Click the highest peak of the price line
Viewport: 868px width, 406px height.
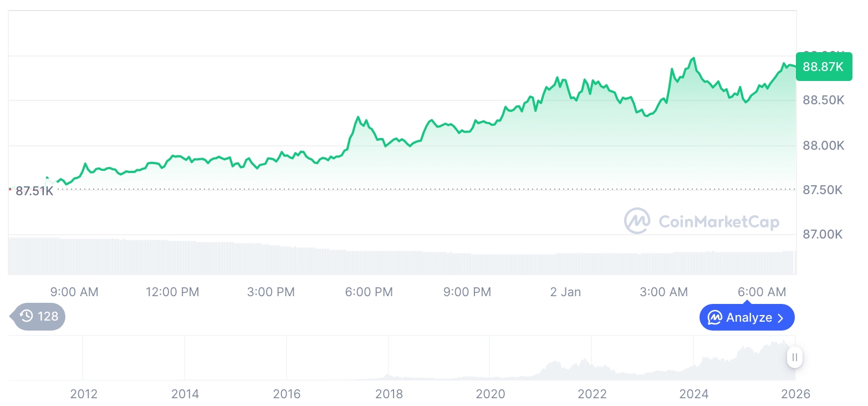[x=693, y=58]
